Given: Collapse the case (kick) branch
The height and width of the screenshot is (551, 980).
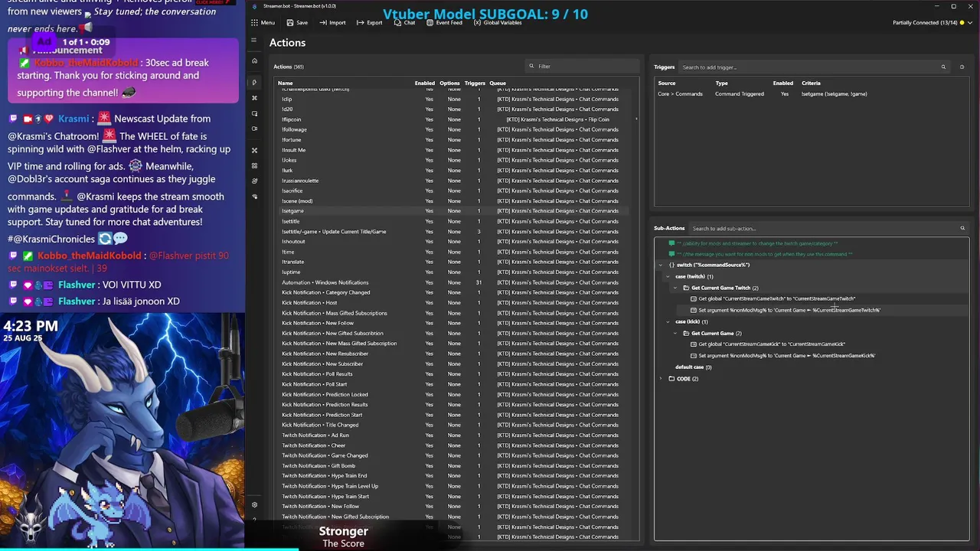Looking at the screenshot, I should coord(668,322).
